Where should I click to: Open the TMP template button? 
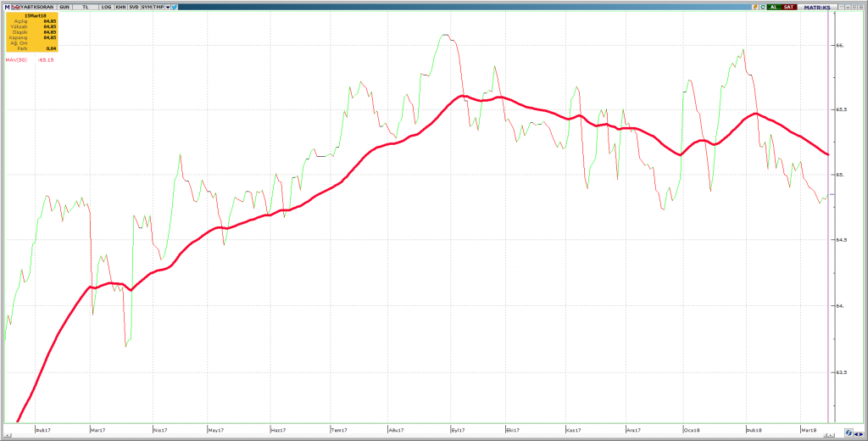(159, 7)
